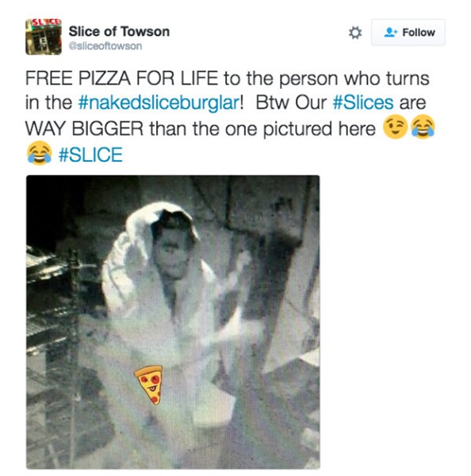Follow the Slice of Towson account
This screenshot has height=476, width=471.
[408, 33]
